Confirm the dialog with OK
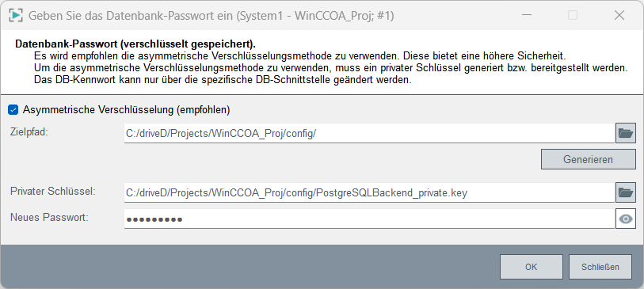Image resolution: width=644 pixels, height=289 pixels. pos(531,267)
